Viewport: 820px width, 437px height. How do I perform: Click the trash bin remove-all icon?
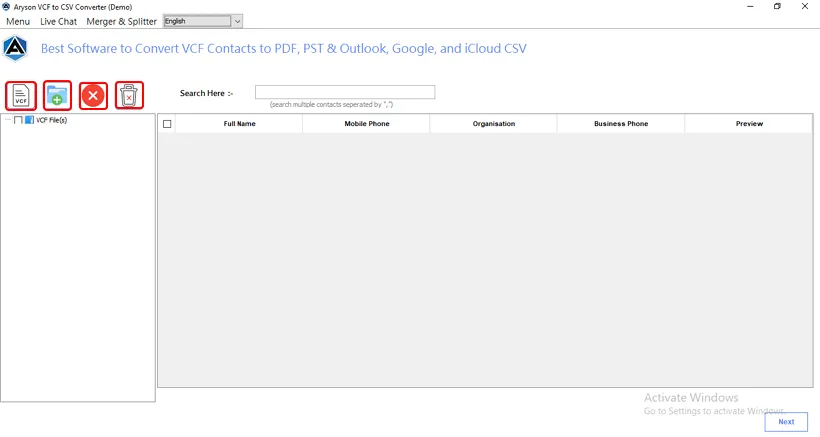tap(129, 96)
